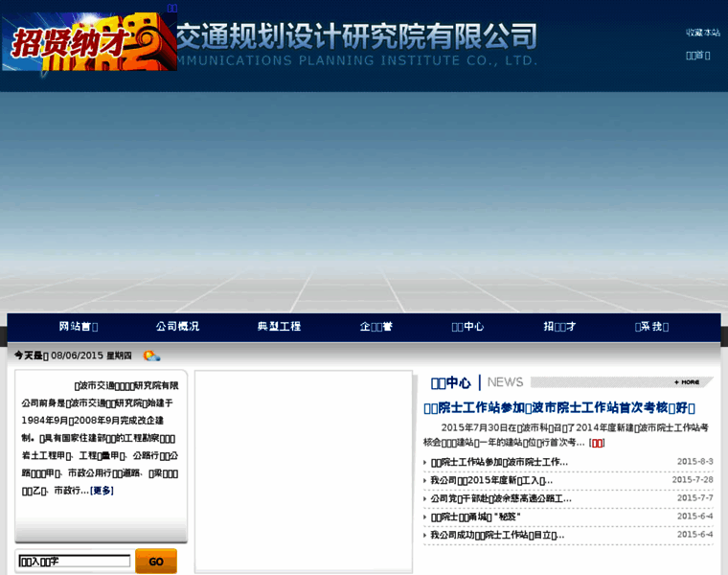
Task: Open the contact us (…系我…) menu item
Action: click(651, 327)
